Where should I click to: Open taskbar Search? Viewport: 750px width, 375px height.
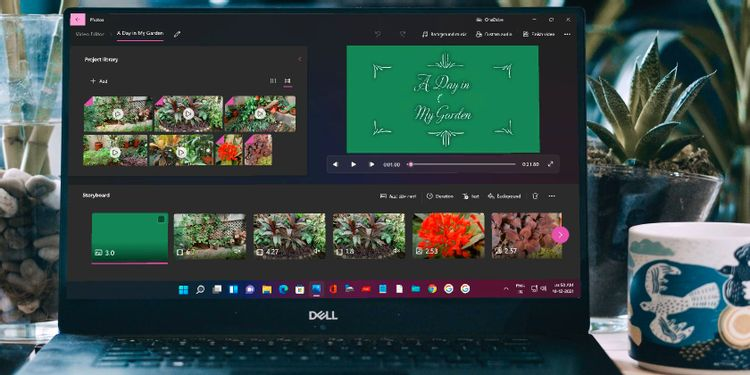pyautogui.click(x=200, y=289)
